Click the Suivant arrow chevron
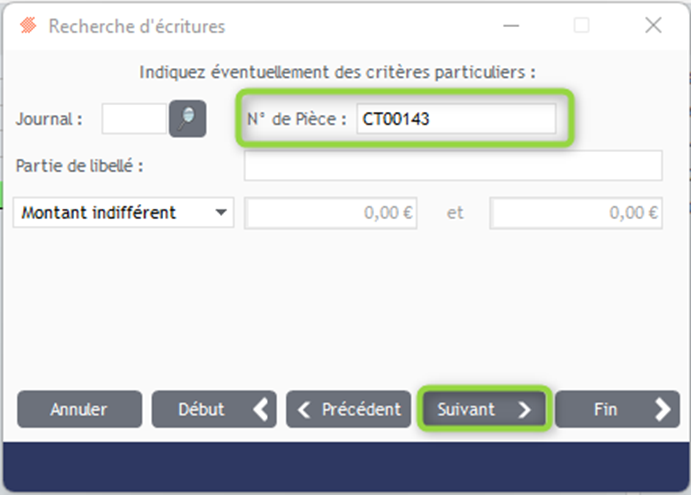The height and width of the screenshot is (495, 691). [524, 409]
